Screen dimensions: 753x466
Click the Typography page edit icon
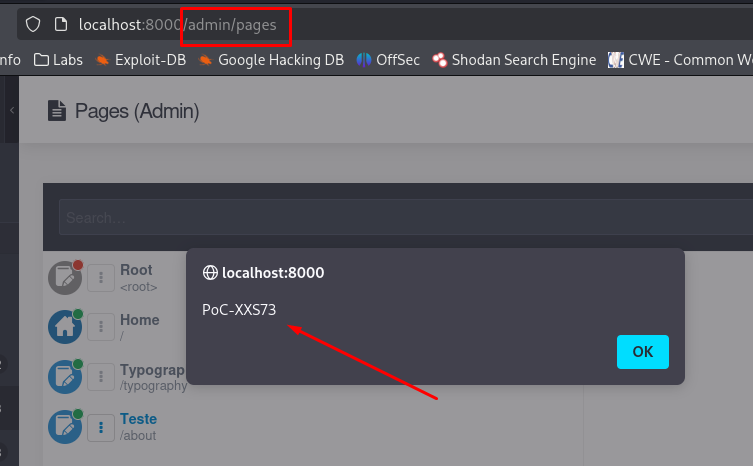tap(65, 376)
